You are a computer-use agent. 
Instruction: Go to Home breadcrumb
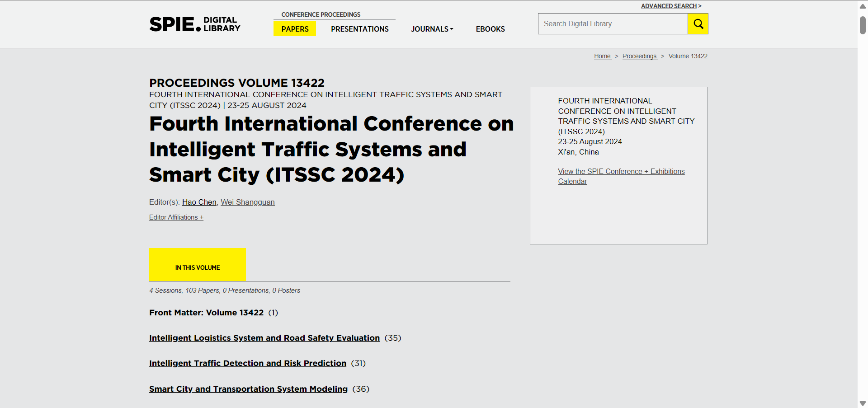coord(603,56)
